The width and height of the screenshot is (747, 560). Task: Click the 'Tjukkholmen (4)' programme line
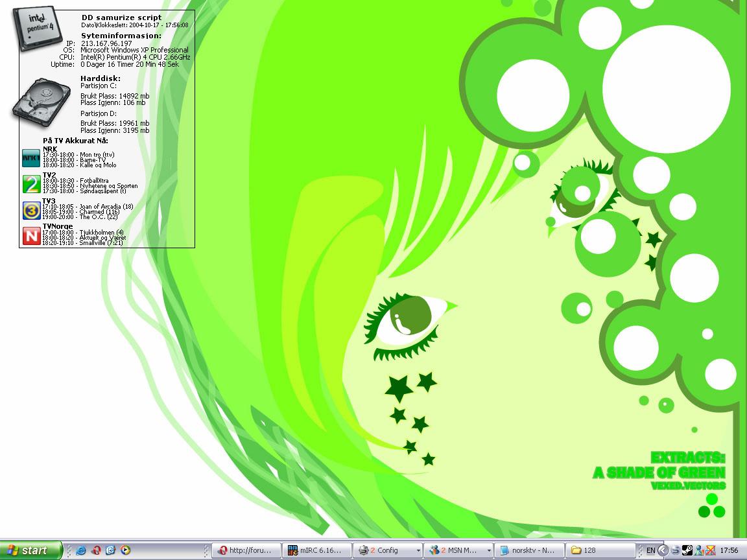[84, 233]
